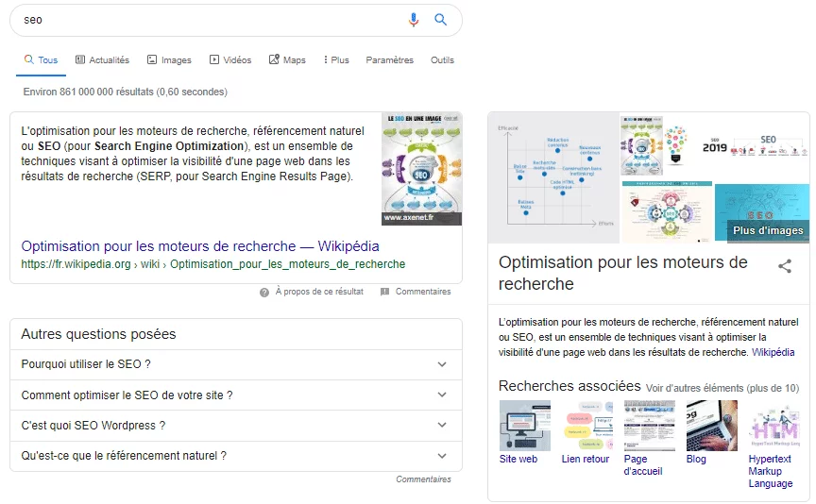Open the small SEO en une image thumbnail
Screen dimensions: 816x504
coord(641,145)
